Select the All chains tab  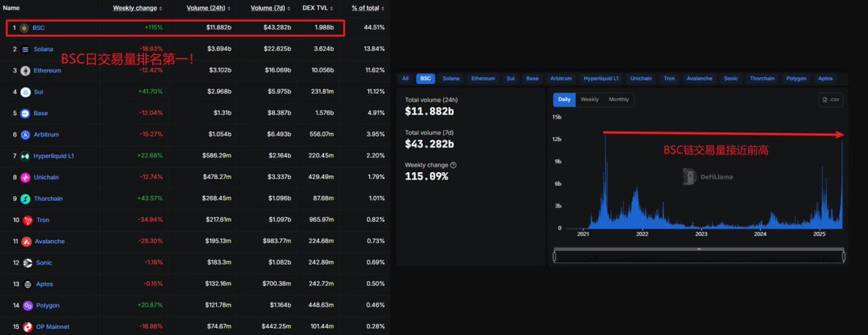405,78
